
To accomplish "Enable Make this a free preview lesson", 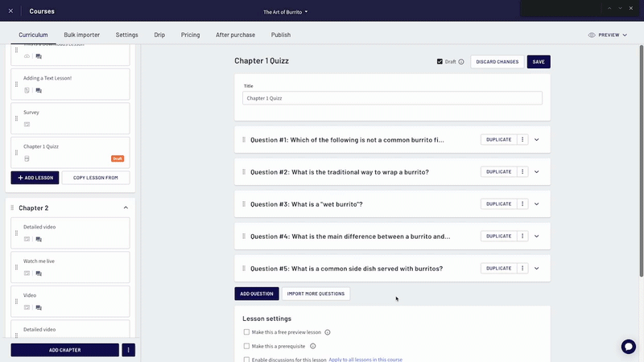I will pos(246,332).
